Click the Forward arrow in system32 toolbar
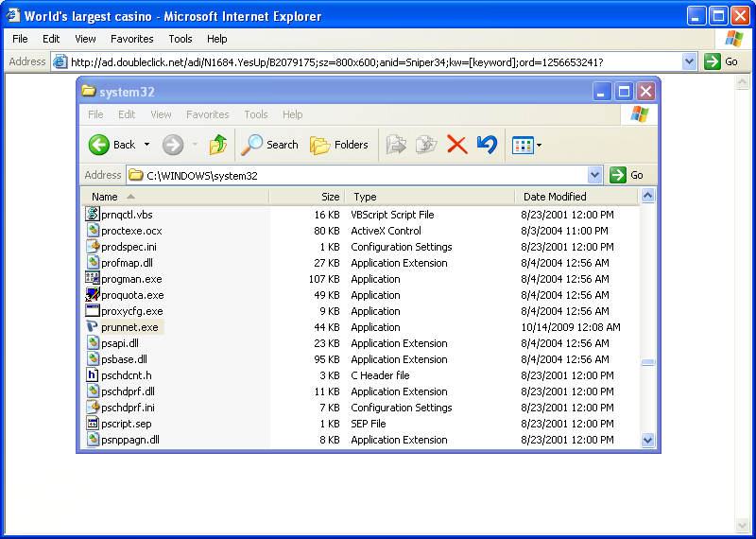 (173, 145)
